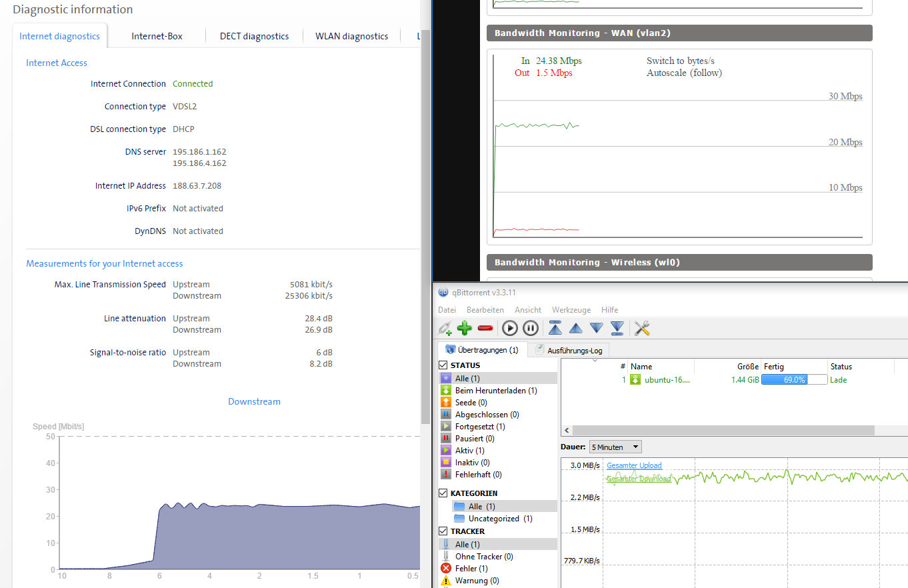The height and width of the screenshot is (588, 908).
Task: Click the decrease priority down arrow icon
Action: [596, 328]
